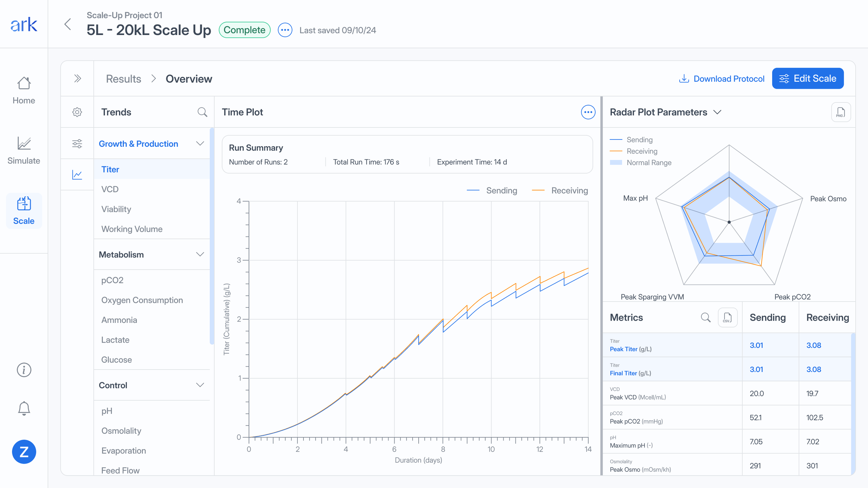Select the line chart panel icon
Image resolution: width=868 pixels, height=488 pixels.
coord(77,175)
